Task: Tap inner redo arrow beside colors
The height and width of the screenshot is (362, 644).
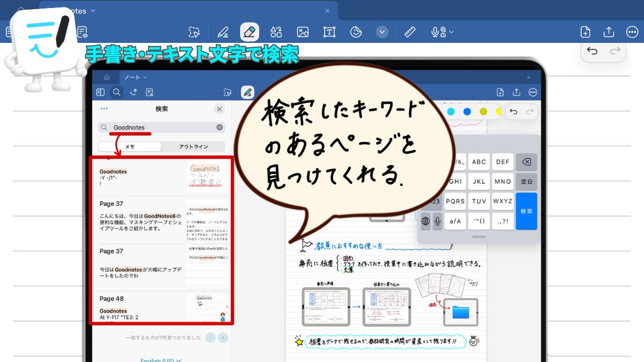Action: click(529, 111)
